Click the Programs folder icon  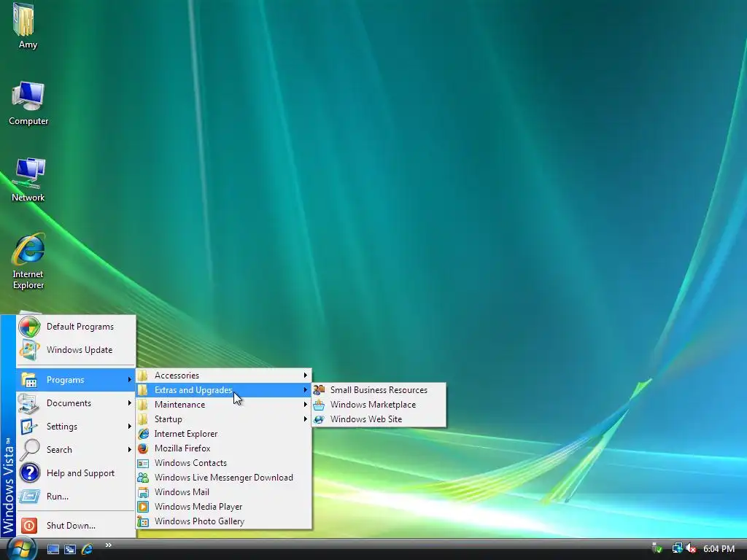click(29, 380)
